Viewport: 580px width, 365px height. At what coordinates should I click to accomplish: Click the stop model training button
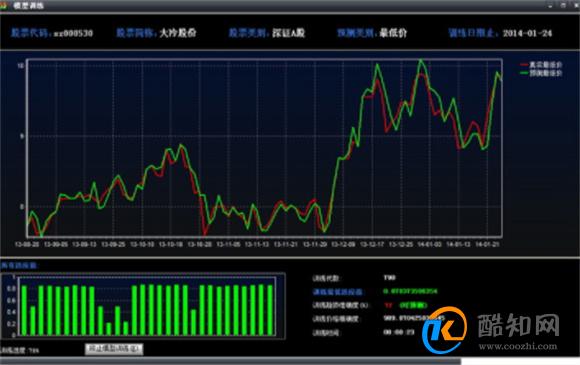pos(114,348)
